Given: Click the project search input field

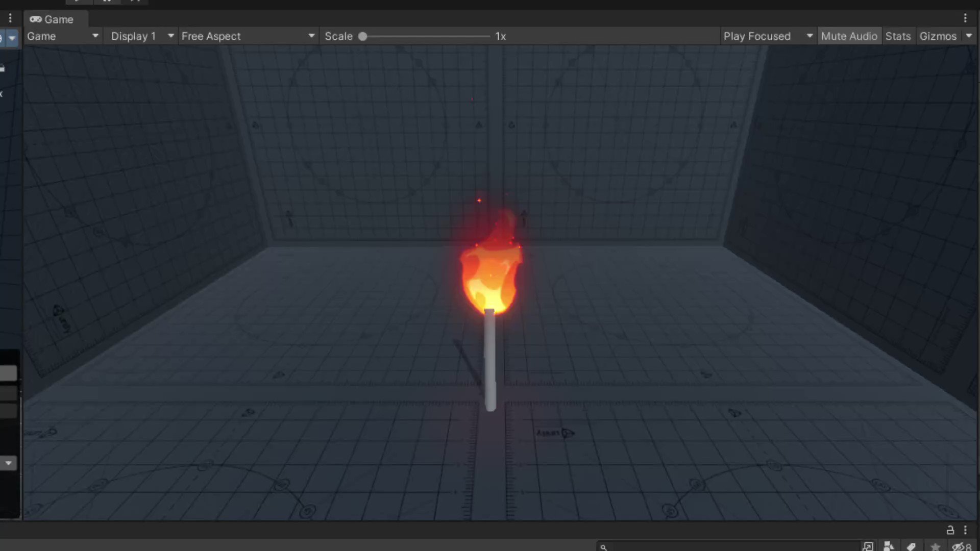Looking at the screenshot, I should point(730,546).
